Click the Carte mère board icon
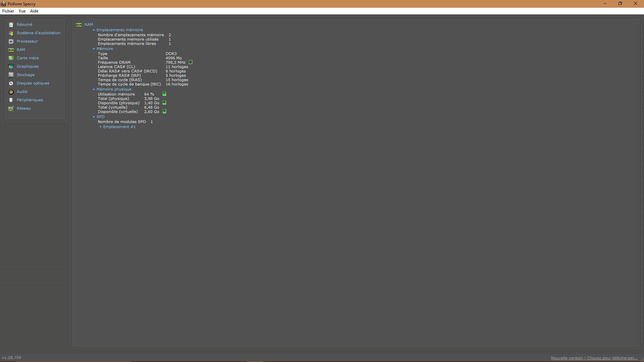The image size is (644, 362). pyautogui.click(x=11, y=58)
